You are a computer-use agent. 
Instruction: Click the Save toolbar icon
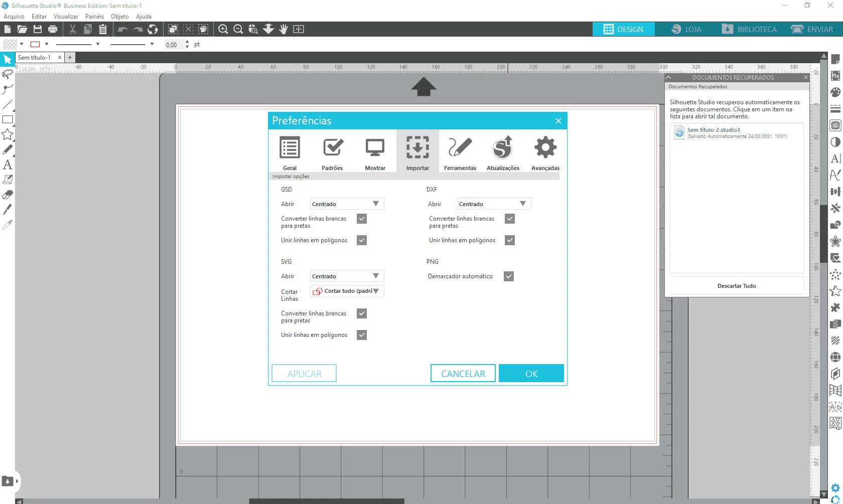coord(38,29)
